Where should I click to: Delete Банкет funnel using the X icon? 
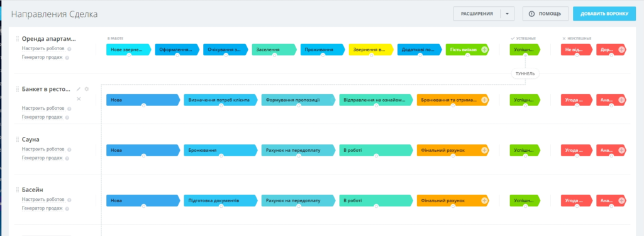click(79, 99)
